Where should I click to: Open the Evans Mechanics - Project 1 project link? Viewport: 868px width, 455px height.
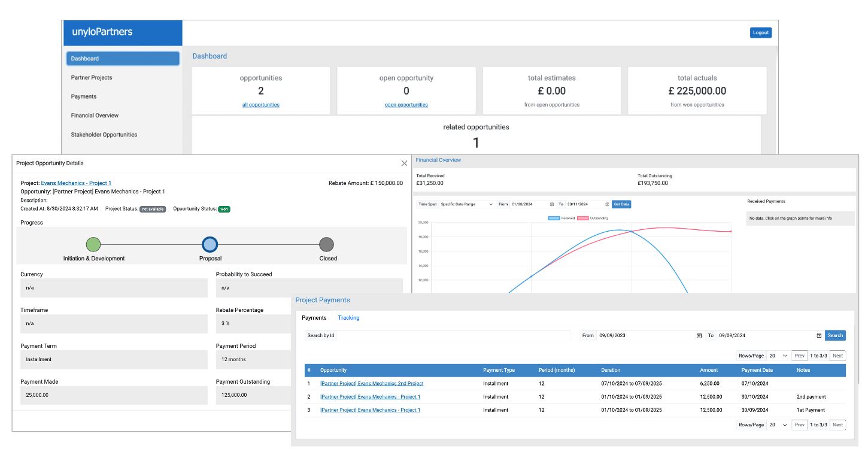click(76, 183)
